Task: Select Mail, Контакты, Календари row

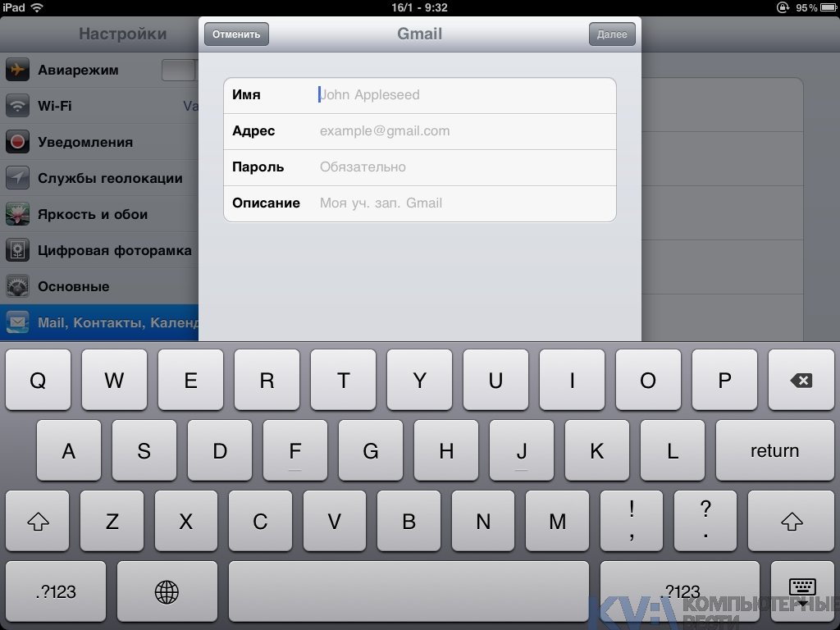Action: (99, 322)
